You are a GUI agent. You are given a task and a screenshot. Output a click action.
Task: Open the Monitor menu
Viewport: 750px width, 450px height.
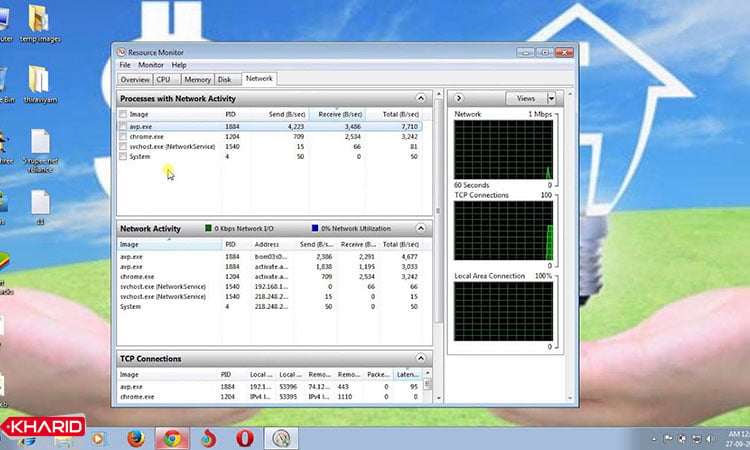point(151,65)
